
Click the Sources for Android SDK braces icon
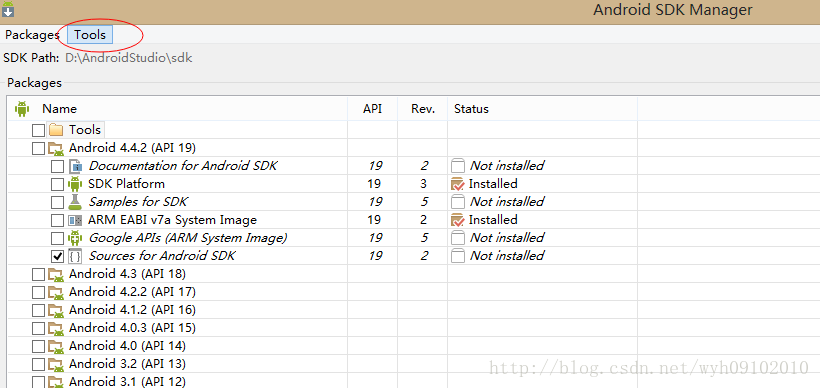point(75,256)
